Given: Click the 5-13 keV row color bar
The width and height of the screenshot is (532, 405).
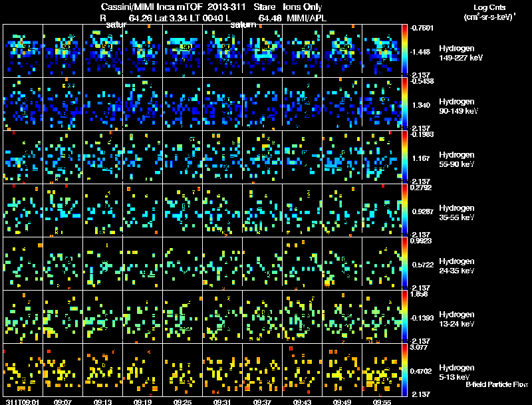Looking at the screenshot, I should 404,370.
